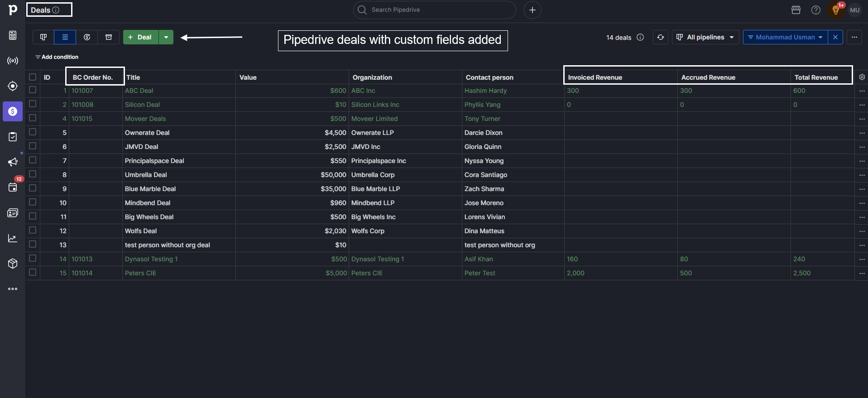Open the Mindbend LLP organization
Image resolution: width=868 pixels, height=398 pixels.
point(373,203)
